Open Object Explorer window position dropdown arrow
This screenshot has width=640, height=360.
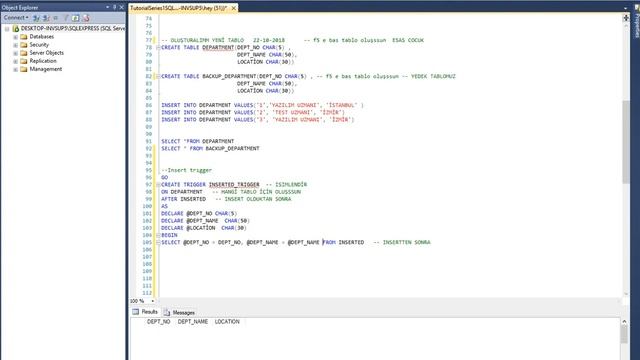(x=107, y=7)
